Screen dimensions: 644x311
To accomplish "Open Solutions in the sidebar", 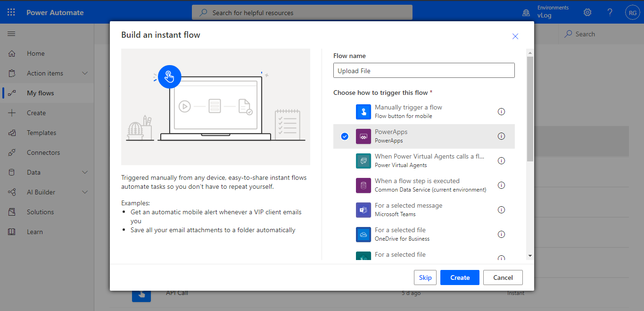I will click(x=41, y=212).
